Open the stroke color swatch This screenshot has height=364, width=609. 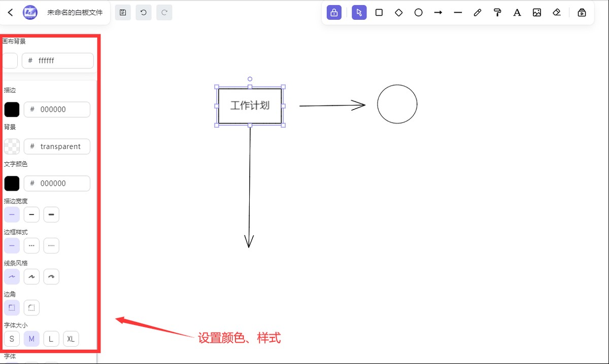(12, 109)
